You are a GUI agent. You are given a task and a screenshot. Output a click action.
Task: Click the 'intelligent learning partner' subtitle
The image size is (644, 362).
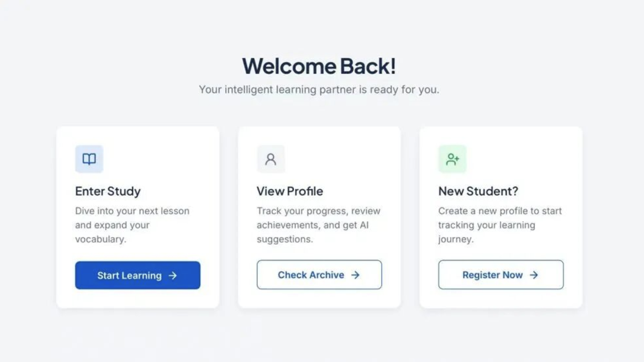[319, 89]
